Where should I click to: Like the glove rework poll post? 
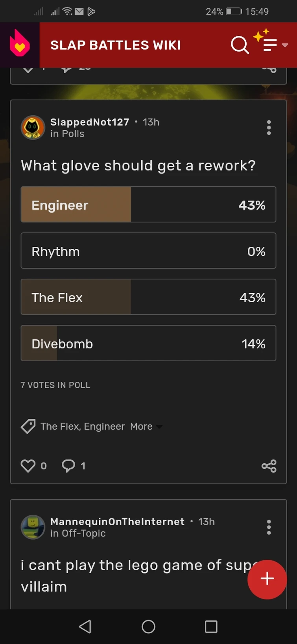28,466
